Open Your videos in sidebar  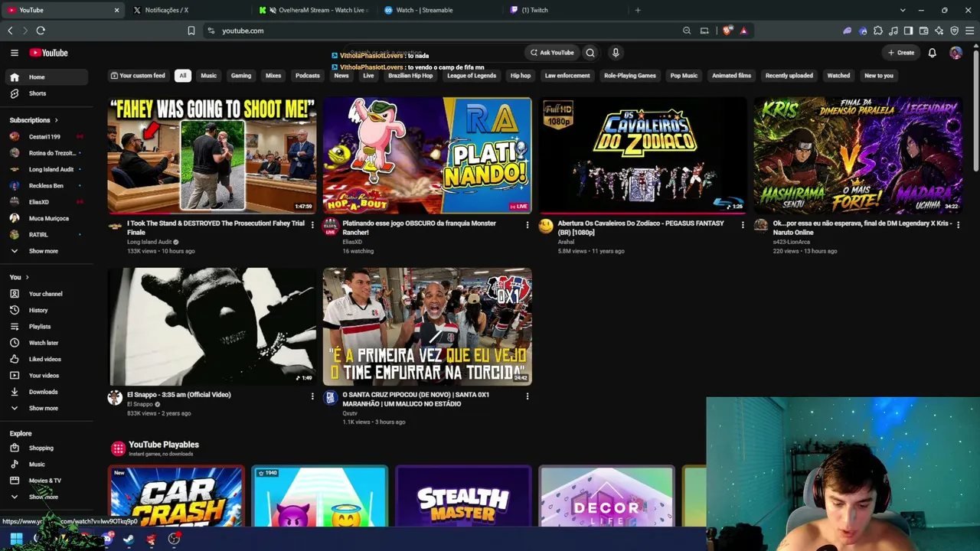[47, 376]
